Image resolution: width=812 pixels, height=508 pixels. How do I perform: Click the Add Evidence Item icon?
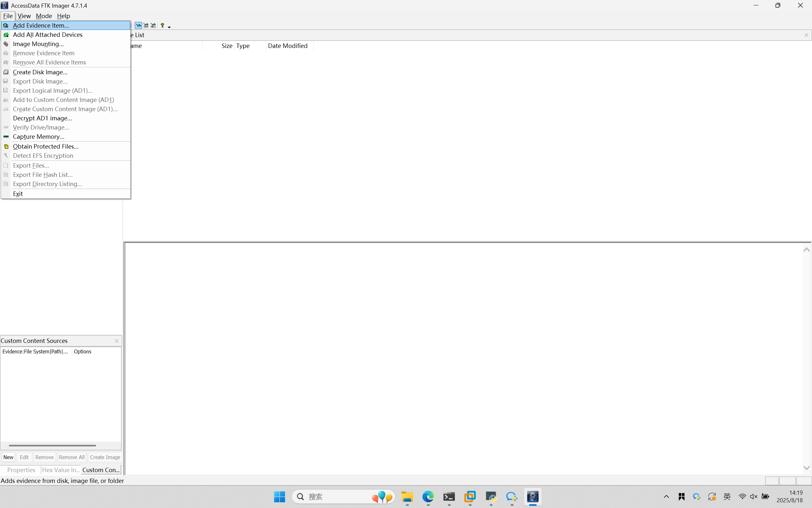click(x=6, y=25)
